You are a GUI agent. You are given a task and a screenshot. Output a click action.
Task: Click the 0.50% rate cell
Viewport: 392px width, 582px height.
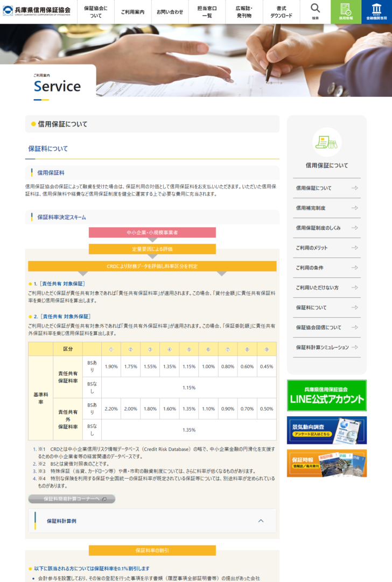tap(267, 409)
